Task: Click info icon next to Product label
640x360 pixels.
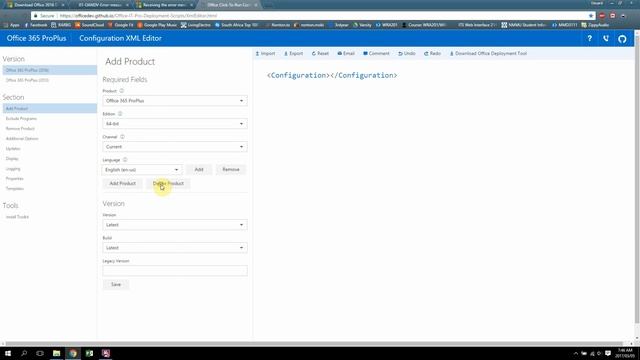Action: pyautogui.click(x=121, y=91)
